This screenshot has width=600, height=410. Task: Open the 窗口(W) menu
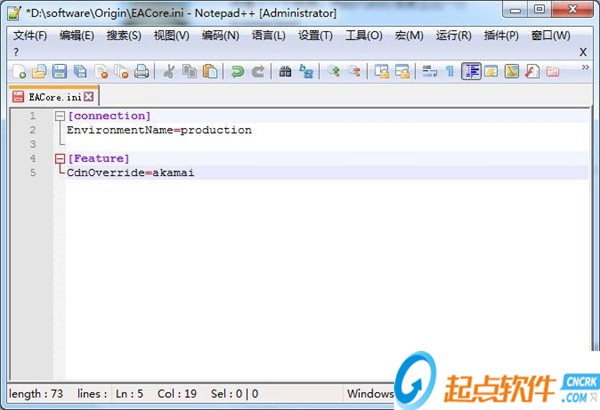point(551,36)
